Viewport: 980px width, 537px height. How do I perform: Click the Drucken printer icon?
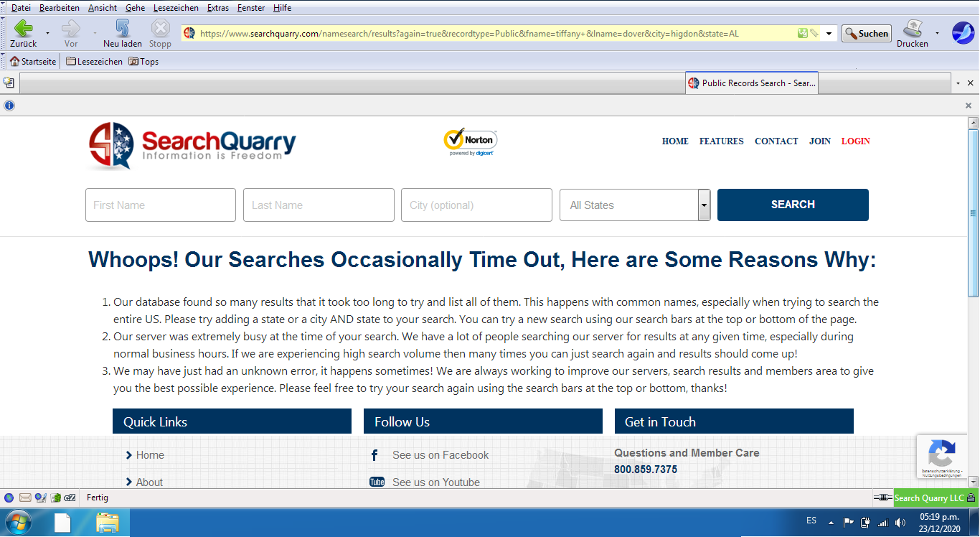pos(912,29)
